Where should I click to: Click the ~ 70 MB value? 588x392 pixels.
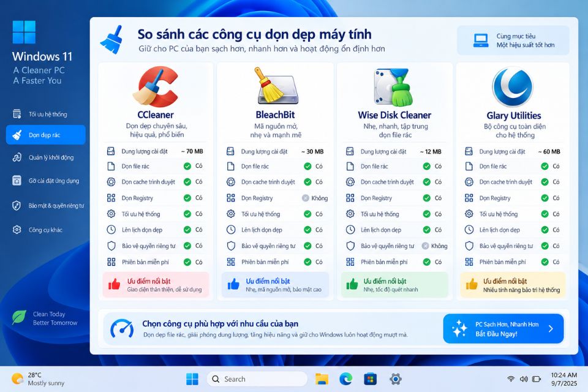[x=192, y=151]
